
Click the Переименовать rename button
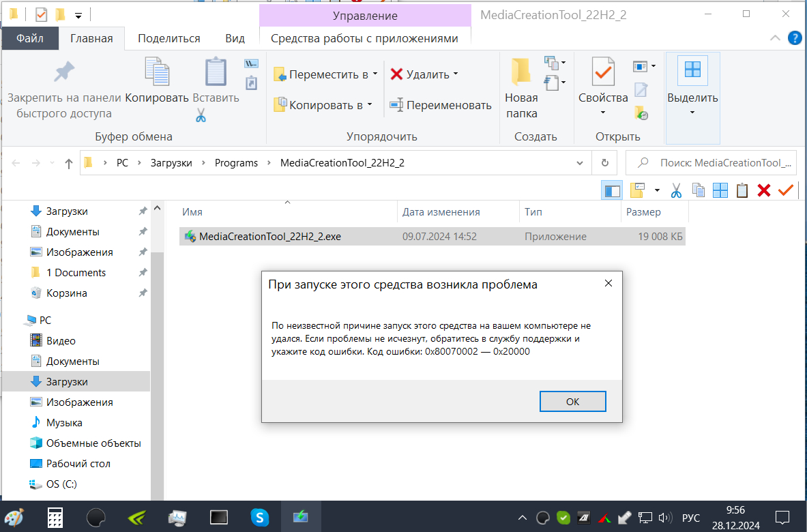pos(441,105)
